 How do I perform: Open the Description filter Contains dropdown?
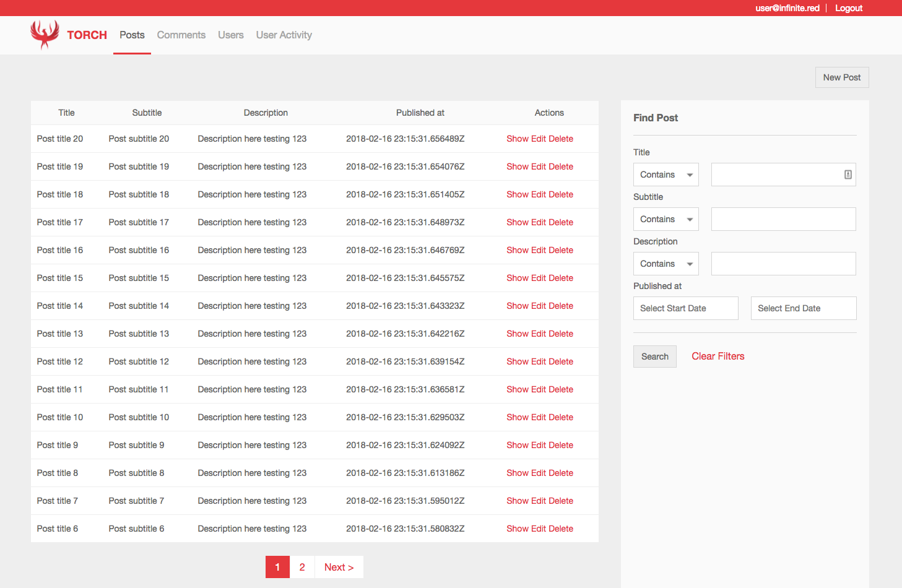666,264
